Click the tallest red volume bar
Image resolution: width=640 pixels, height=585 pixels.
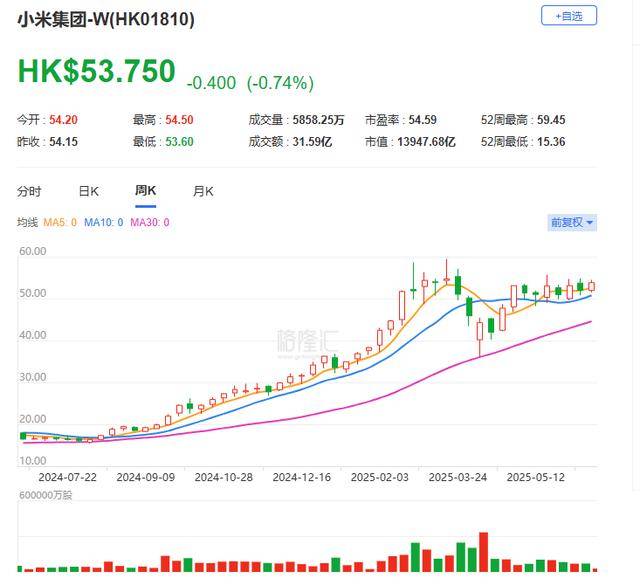click(x=484, y=552)
